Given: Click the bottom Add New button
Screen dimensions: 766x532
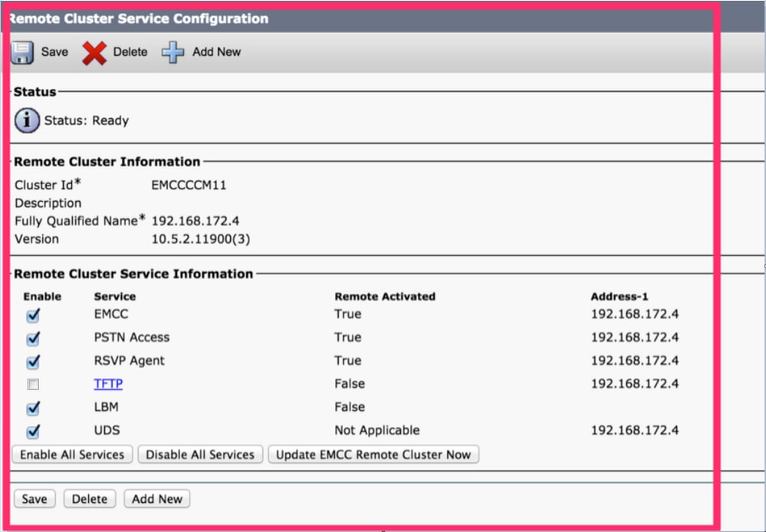Looking at the screenshot, I should [157, 499].
